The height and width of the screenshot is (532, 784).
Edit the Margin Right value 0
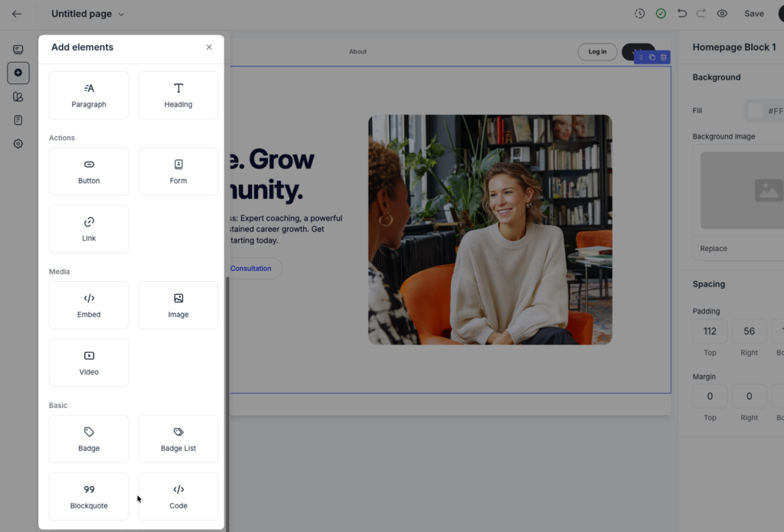(749, 396)
